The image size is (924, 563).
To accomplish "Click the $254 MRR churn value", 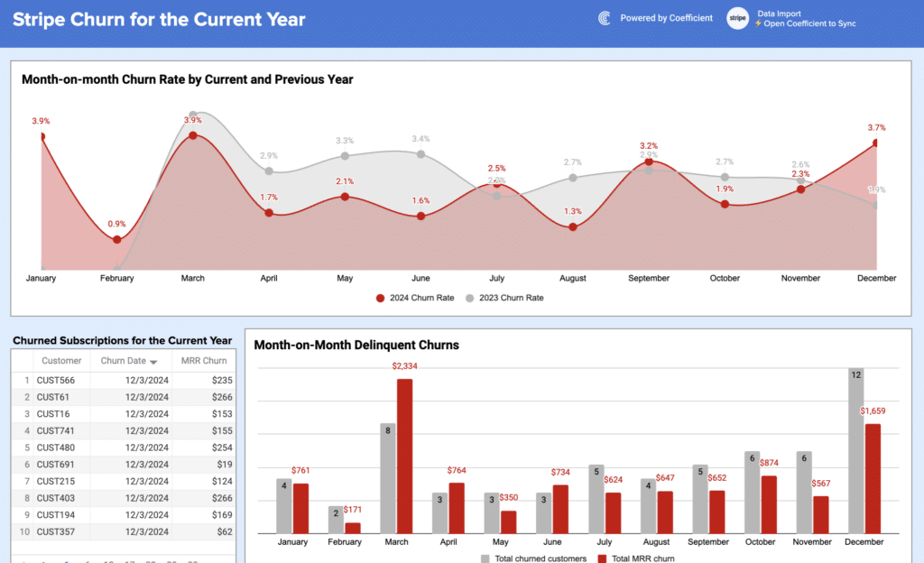I will pos(222,448).
